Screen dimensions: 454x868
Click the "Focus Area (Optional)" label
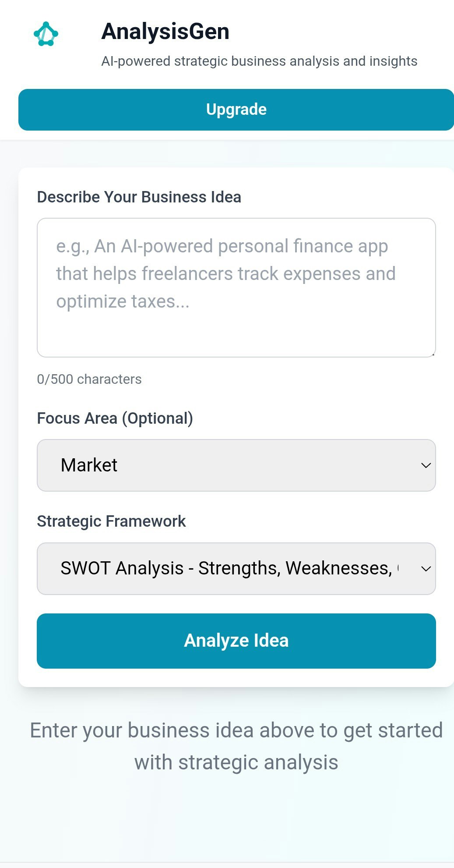pyautogui.click(x=116, y=418)
